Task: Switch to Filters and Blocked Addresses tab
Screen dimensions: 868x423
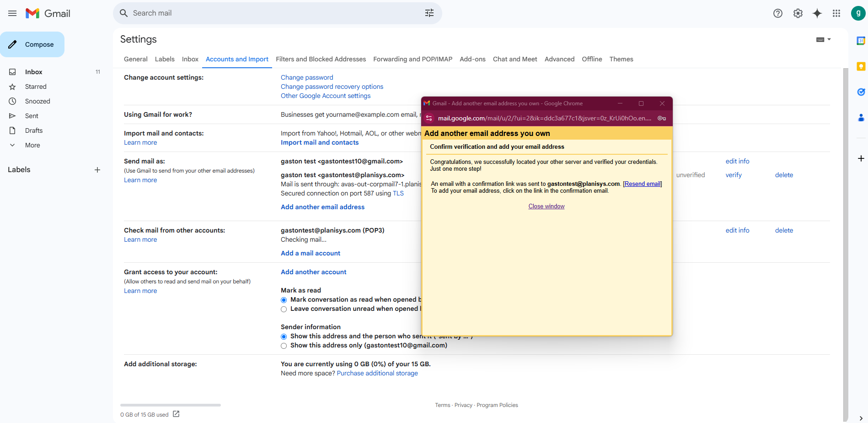Action: point(321,59)
